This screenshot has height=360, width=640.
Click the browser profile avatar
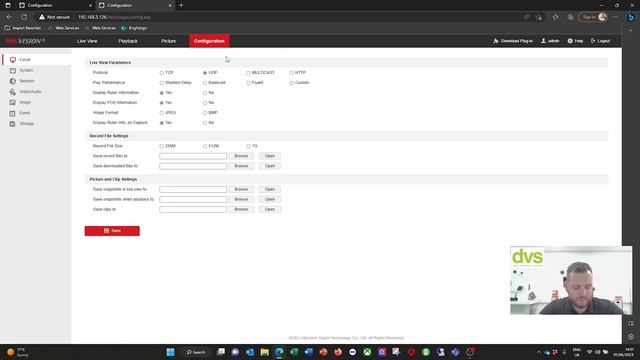coord(602,17)
